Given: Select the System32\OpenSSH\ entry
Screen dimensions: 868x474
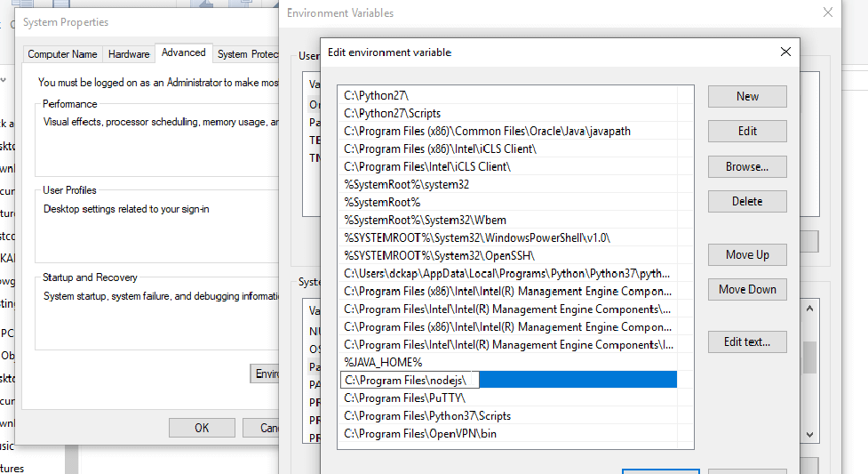Looking at the screenshot, I should click(x=508, y=255).
